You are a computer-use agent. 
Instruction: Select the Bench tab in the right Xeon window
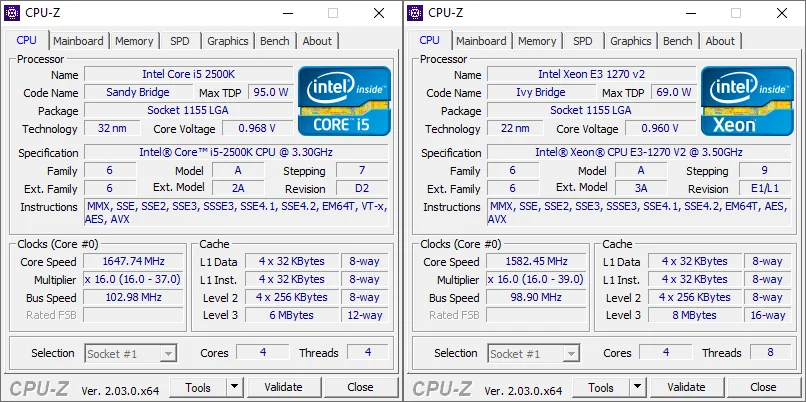[677, 41]
